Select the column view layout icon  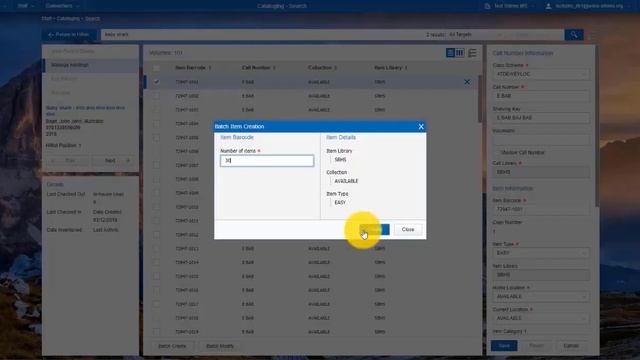pyautogui.click(x=460, y=53)
